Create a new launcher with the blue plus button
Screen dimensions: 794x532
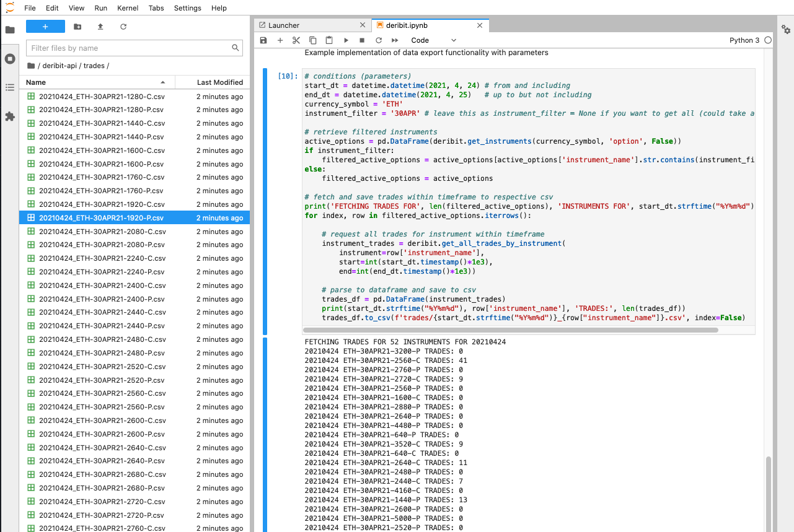(x=45, y=27)
